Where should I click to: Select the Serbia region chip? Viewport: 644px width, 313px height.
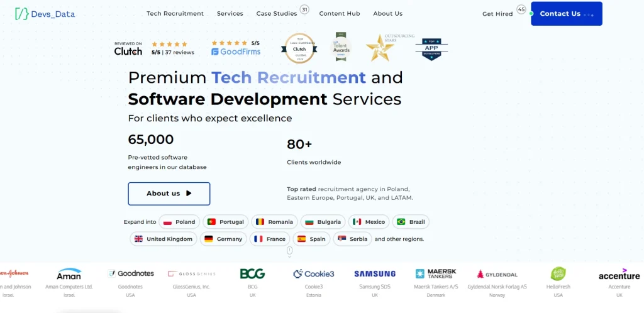point(352,239)
